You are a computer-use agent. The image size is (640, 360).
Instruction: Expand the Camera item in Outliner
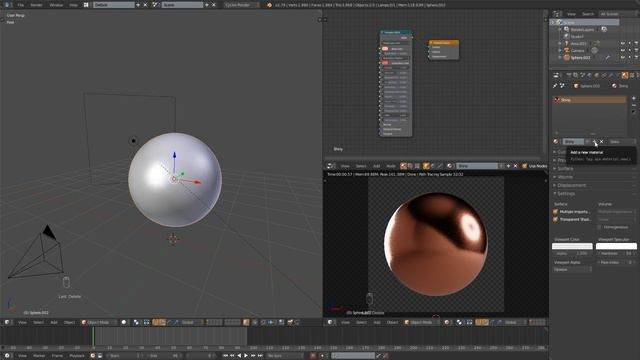(x=560, y=50)
